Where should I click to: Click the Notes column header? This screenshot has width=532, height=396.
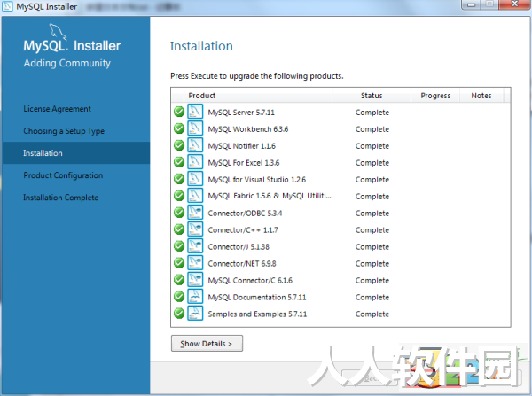click(481, 96)
